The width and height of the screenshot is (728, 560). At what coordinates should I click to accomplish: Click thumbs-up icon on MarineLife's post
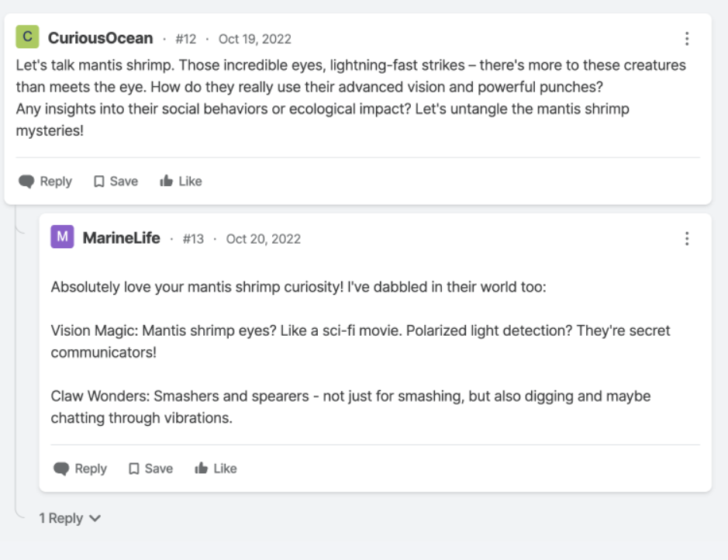[201, 468]
